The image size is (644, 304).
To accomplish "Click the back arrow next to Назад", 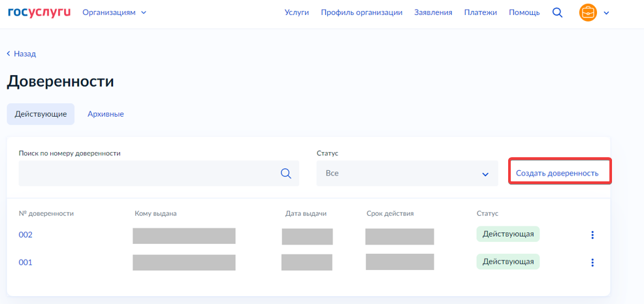I will click(x=8, y=53).
